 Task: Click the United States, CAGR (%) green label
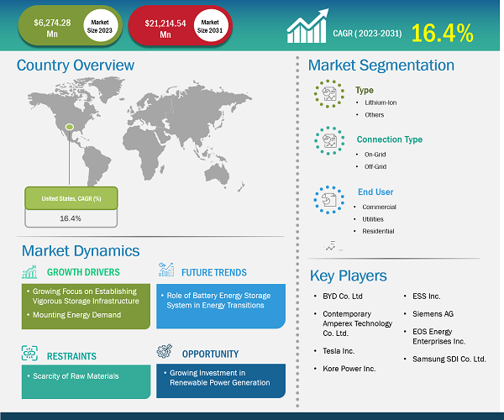71,198
